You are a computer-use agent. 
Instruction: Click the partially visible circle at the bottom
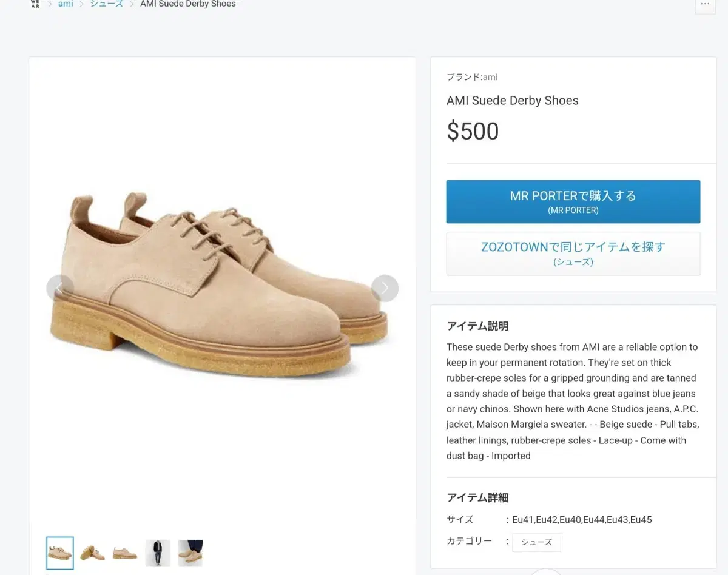tap(546, 571)
